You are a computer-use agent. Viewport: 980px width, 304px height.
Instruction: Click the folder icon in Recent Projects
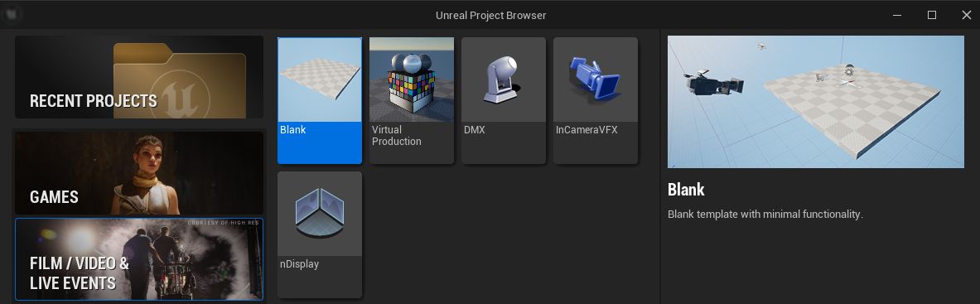(180, 80)
